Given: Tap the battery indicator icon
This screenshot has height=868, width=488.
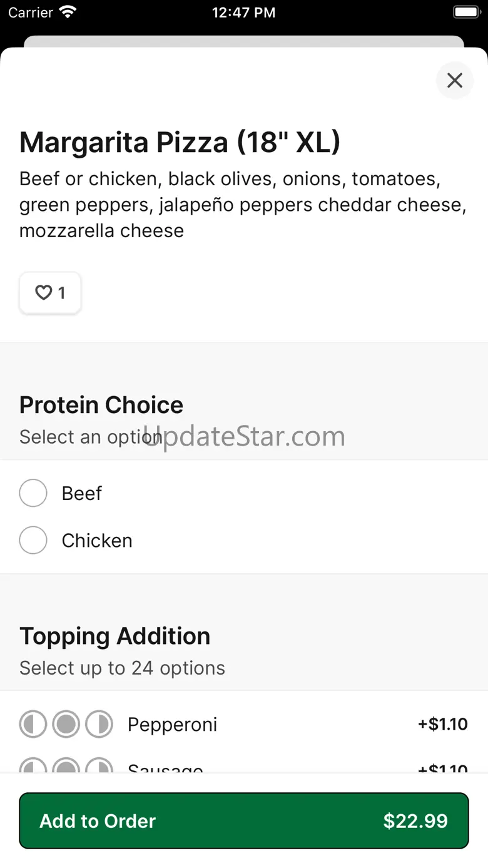Looking at the screenshot, I should pos(467,12).
